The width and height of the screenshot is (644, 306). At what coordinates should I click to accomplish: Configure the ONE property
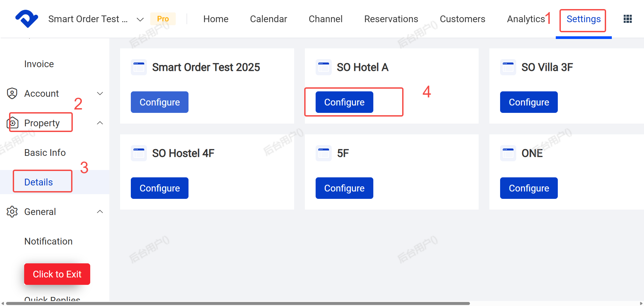529,188
